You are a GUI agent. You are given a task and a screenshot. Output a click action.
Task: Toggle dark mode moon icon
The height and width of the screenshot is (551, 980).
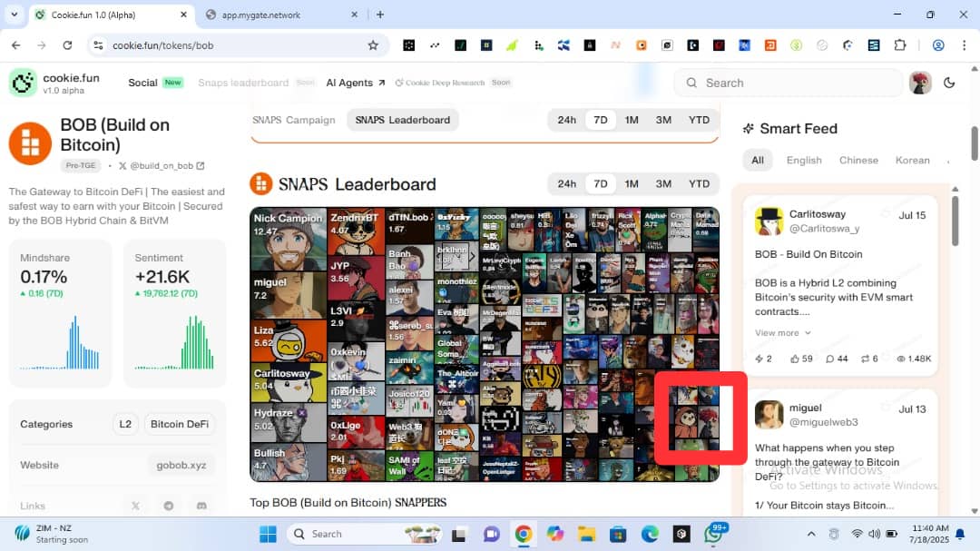tap(949, 83)
